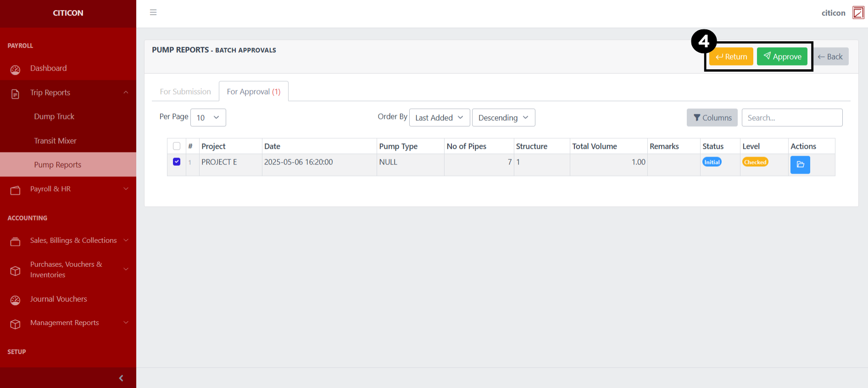Click the Journal Vouchers icon
This screenshot has width=868, height=388.
(x=15, y=300)
